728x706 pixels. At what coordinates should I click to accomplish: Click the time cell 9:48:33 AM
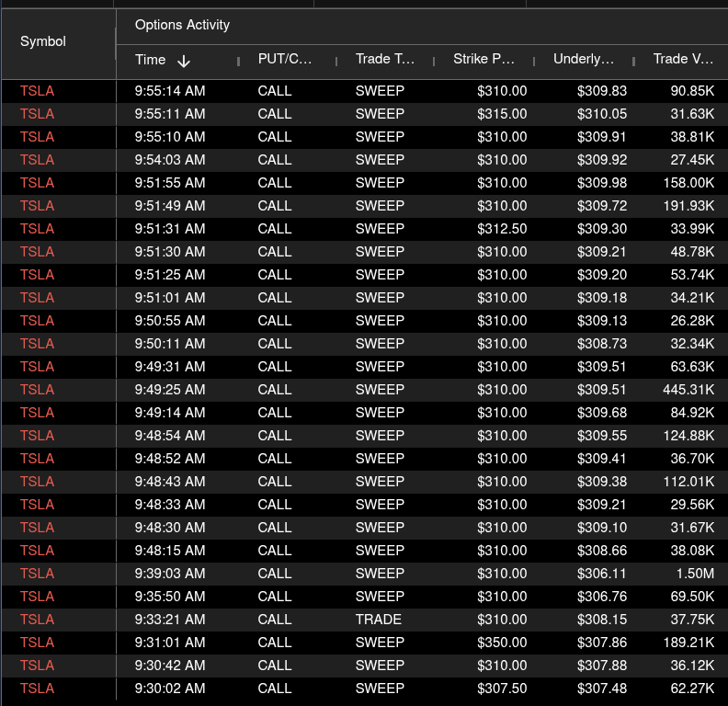coord(170,505)
